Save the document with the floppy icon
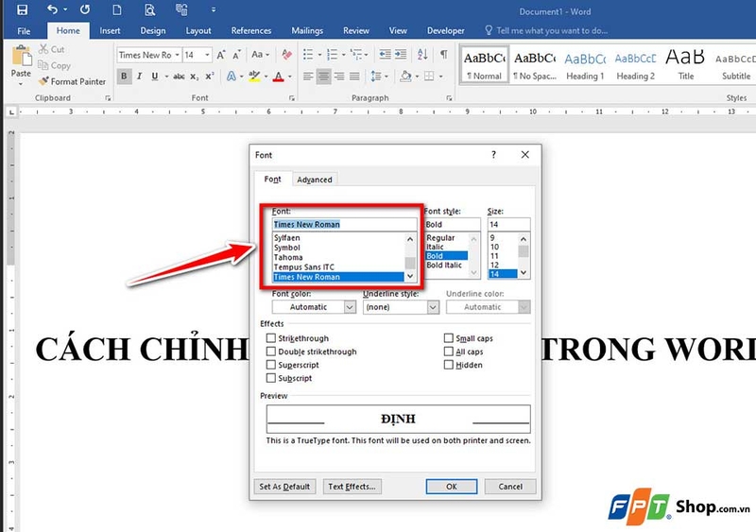 pyautogui.click(x=22, y=9)
